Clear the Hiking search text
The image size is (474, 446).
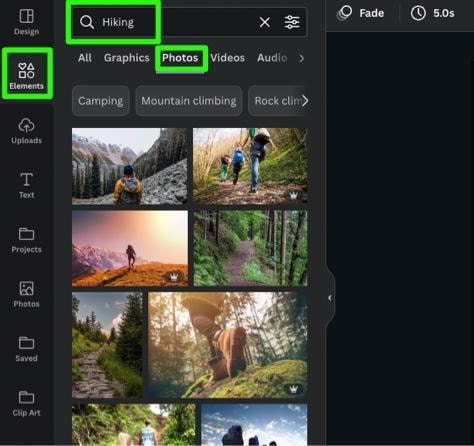click(x=265, y=22)
